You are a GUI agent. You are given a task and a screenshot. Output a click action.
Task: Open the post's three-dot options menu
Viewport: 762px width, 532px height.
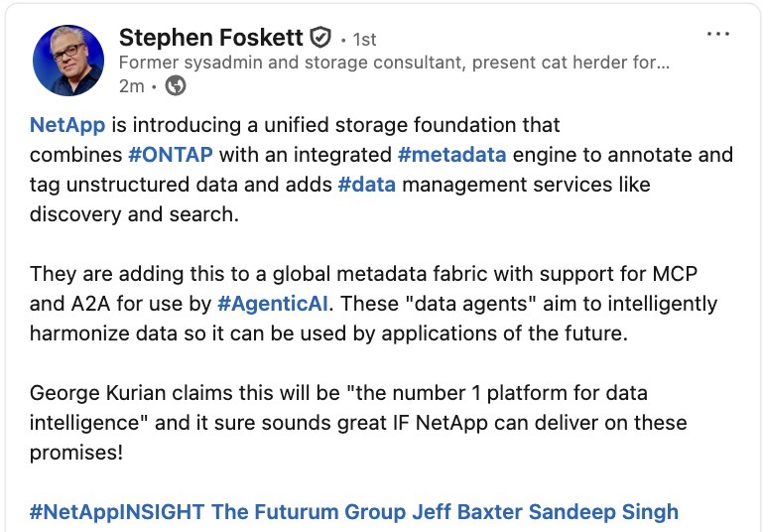717,34
